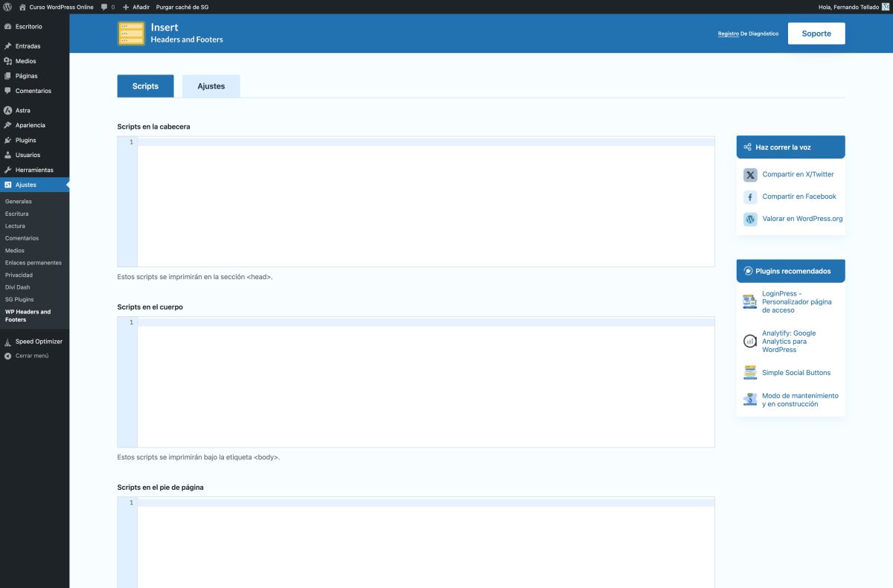This screenshot has height=588, width=893.
Task: Click the Simple Social Buttons icon
Action: pyautogui.click(x=749, y=373)
